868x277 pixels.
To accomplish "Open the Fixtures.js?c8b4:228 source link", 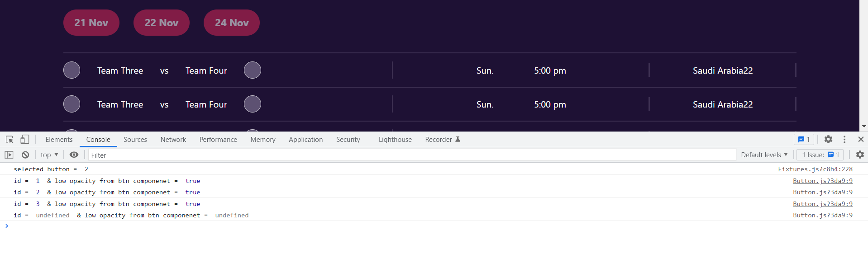I will point(815,169).
